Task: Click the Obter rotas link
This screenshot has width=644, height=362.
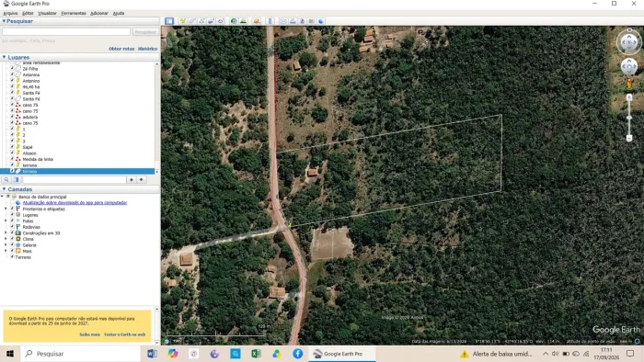Action: click(x=121, y=49)
